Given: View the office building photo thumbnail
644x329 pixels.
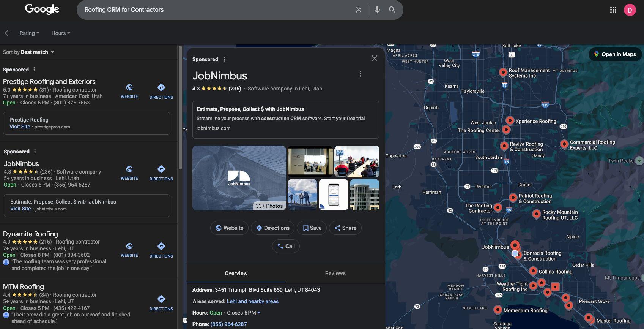Looking at the screenshot, I should point(365,195).
